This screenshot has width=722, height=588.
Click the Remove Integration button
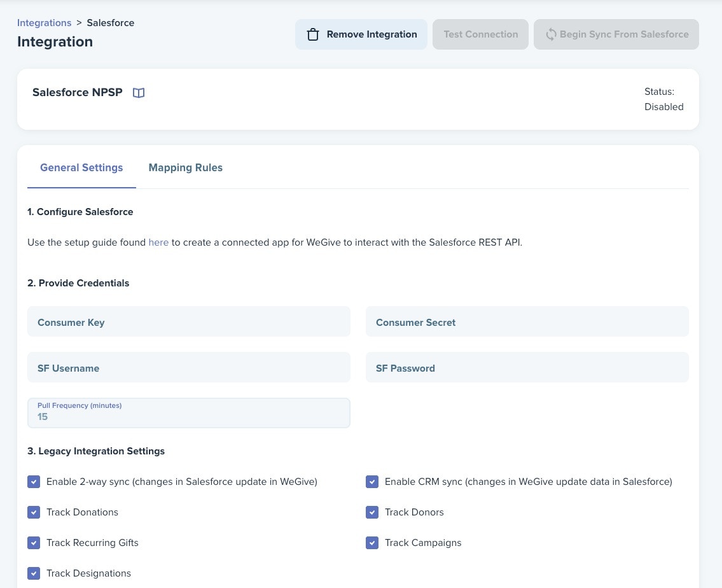point(361,34)
